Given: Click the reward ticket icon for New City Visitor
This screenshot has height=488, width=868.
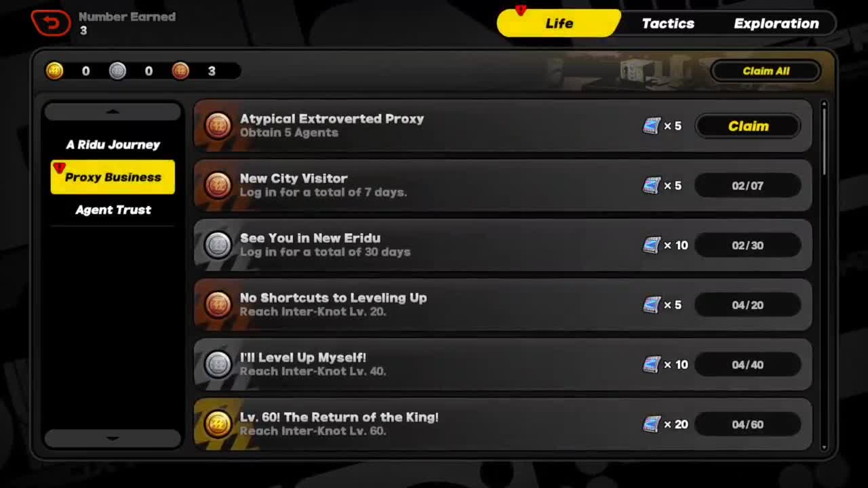Looking at the screenshot, I should tap(652, 186).
